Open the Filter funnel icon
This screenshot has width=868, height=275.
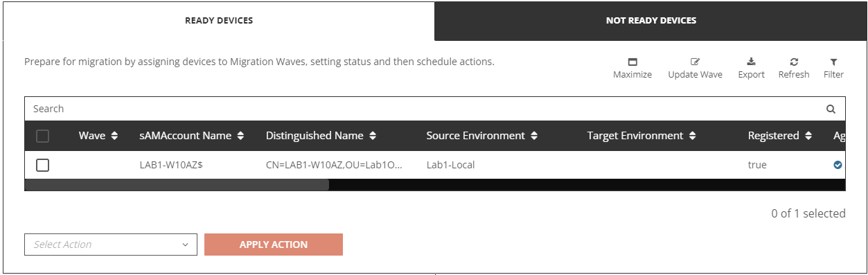(833, 62)
